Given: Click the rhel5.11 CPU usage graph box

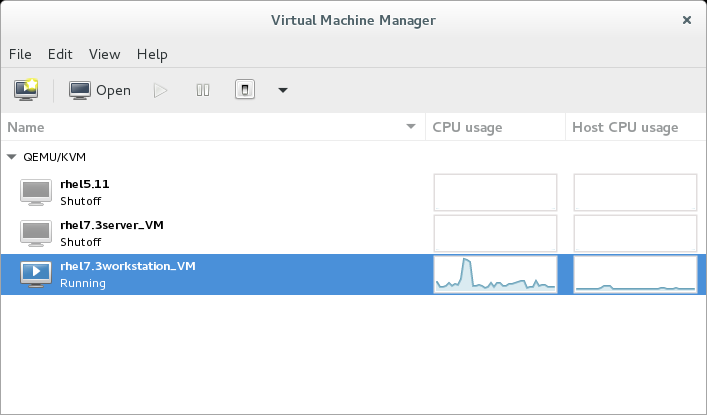Looking at the screenshot, I should (496, 193).
